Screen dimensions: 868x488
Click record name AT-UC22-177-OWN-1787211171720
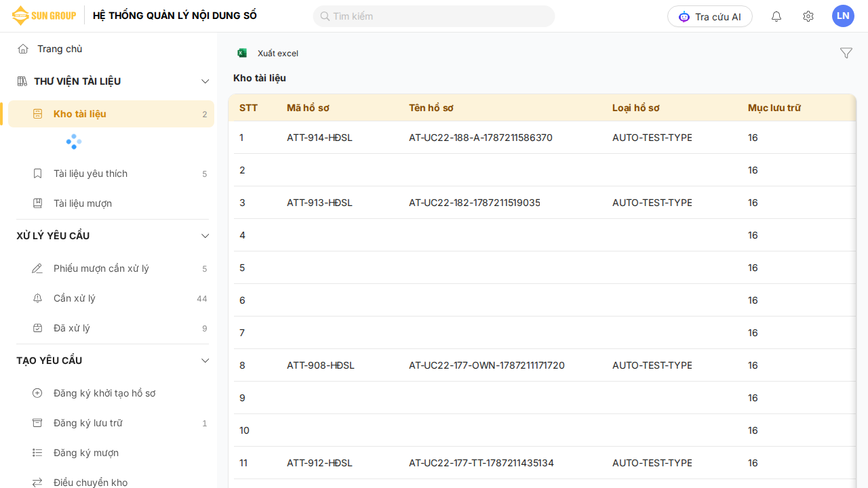487,365
